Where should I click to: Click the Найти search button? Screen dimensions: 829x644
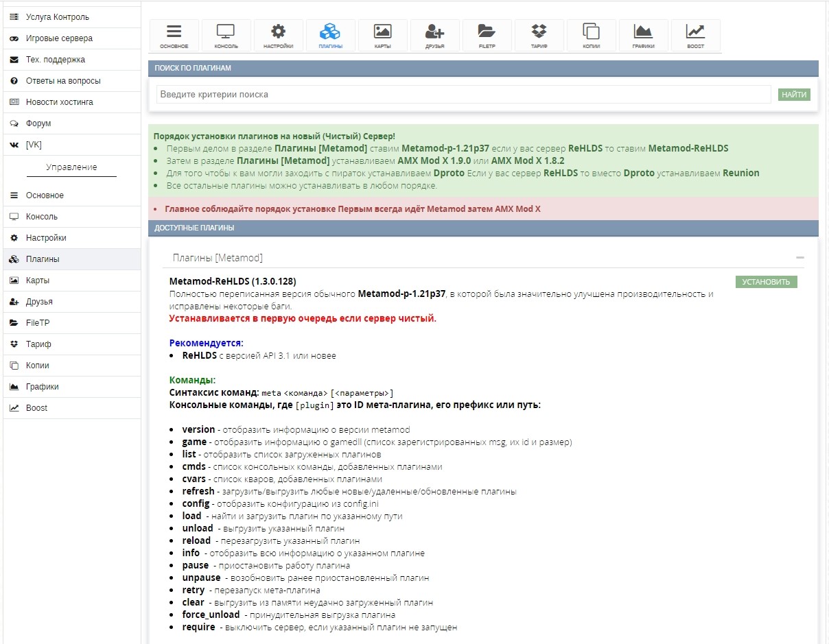pos(794,95)
